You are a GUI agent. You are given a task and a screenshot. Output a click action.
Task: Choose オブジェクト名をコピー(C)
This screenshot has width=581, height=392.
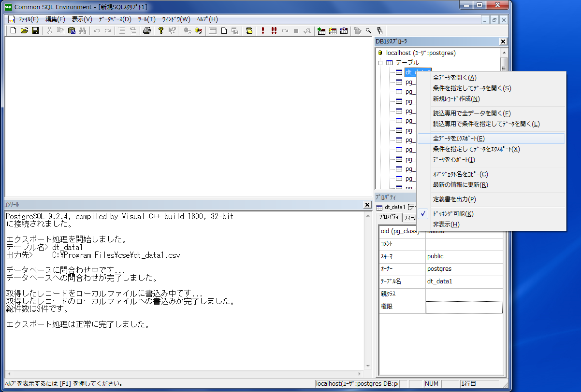coord(491,174)
